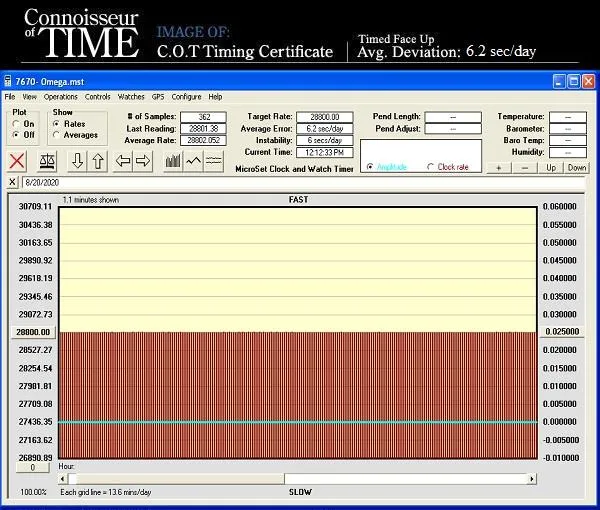Screen dimensions: 600x510
Task: Click the '30709.11' axis label
Action: pos(35,207)
